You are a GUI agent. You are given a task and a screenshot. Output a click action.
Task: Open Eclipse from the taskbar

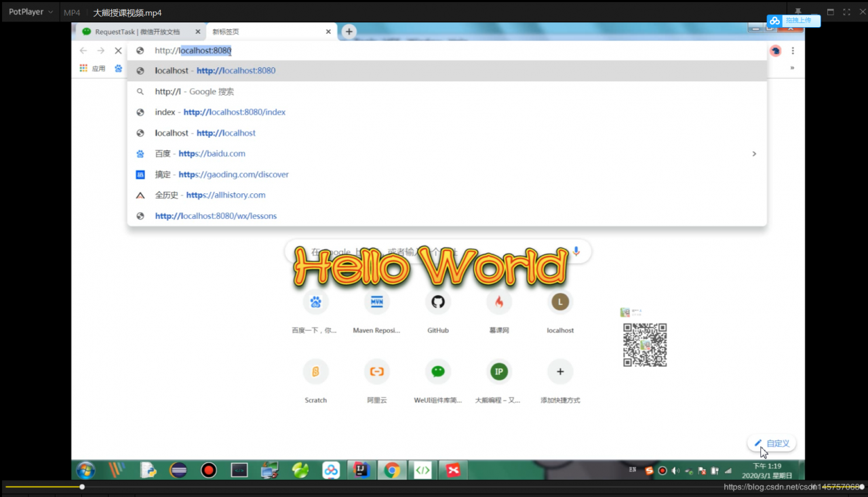(x=179, y=470)
